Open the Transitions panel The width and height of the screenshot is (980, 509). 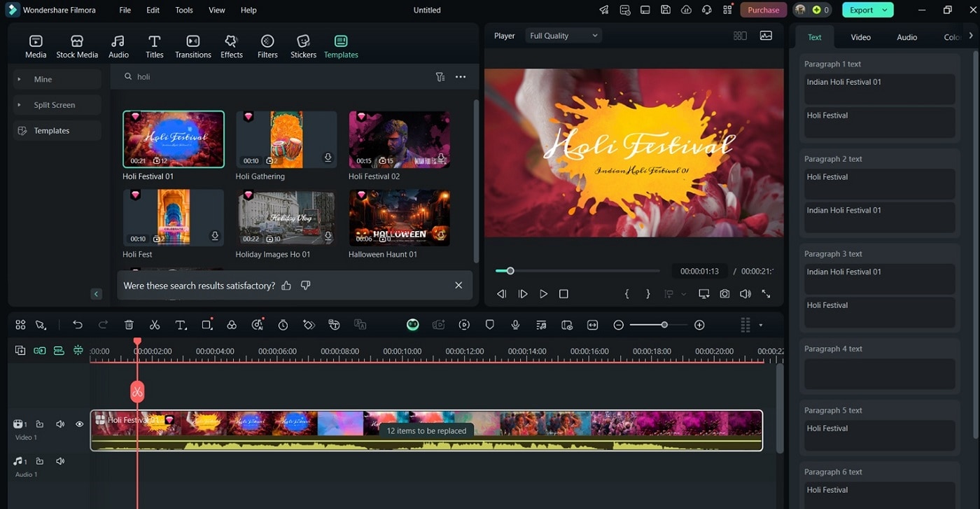click(x=193, y=46)
